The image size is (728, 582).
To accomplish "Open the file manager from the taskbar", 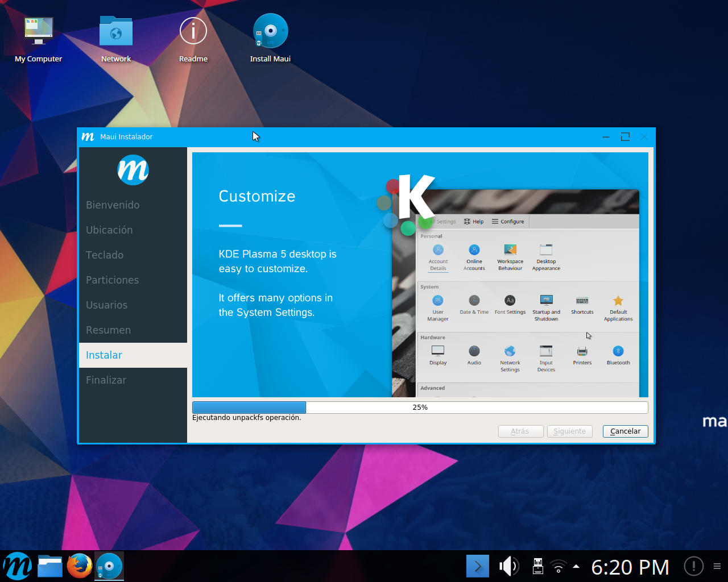I will [x=50, y=566].
